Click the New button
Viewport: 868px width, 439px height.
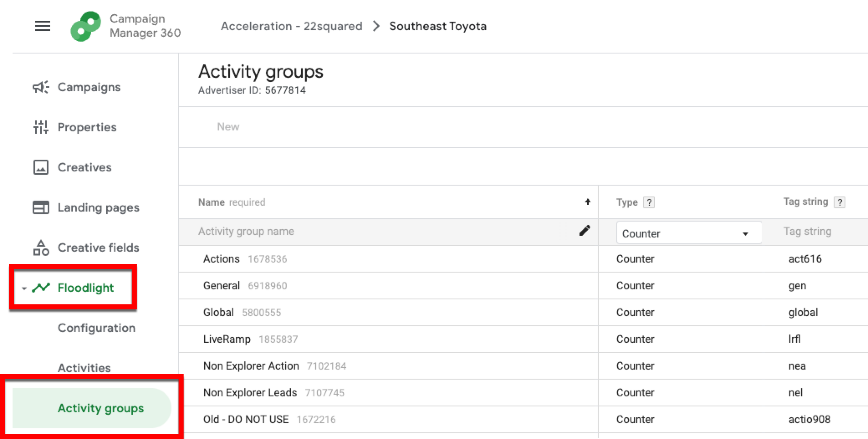point(228,127)
